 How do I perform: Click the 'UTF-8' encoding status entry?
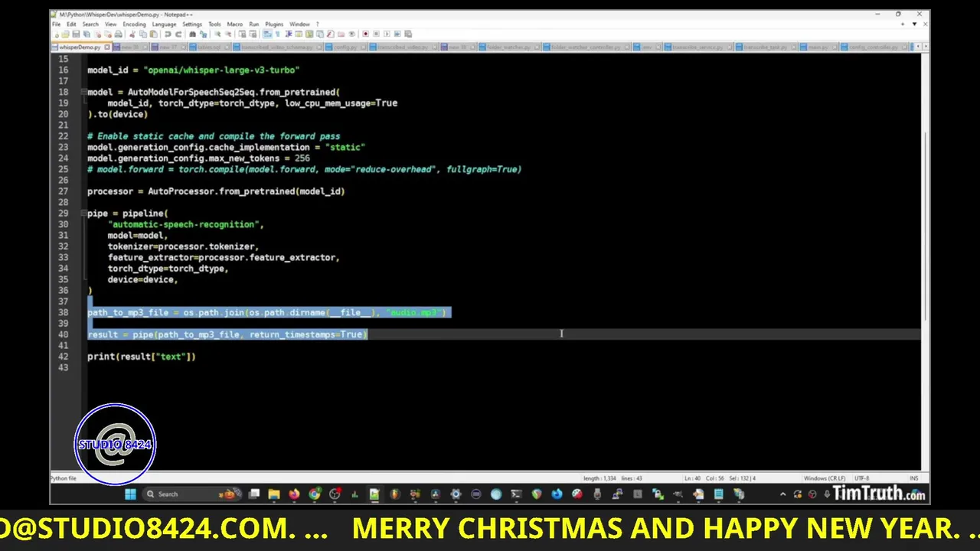862,478
